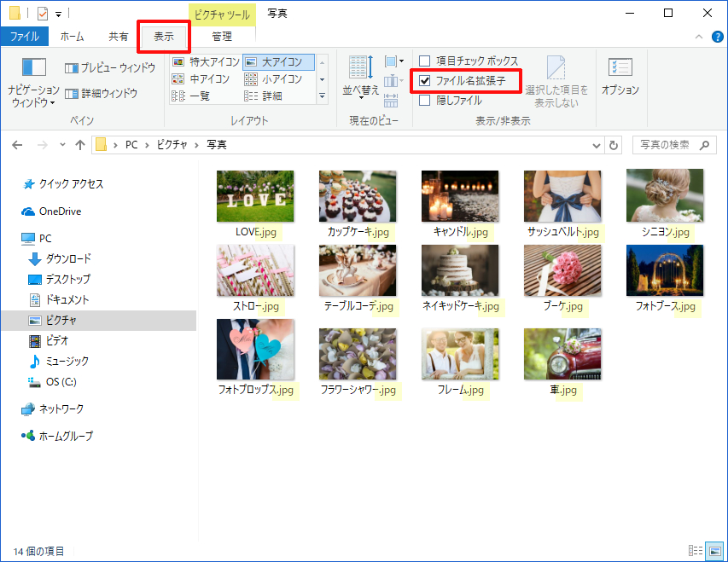
Task: Switch to the ホーム ribbon tab
Action: pos(72,36)
